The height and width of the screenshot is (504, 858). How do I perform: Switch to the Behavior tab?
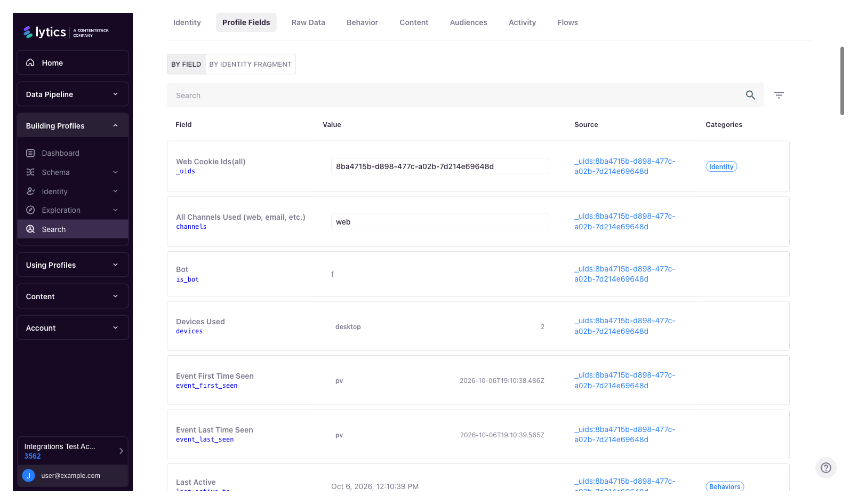pos(362,22)
